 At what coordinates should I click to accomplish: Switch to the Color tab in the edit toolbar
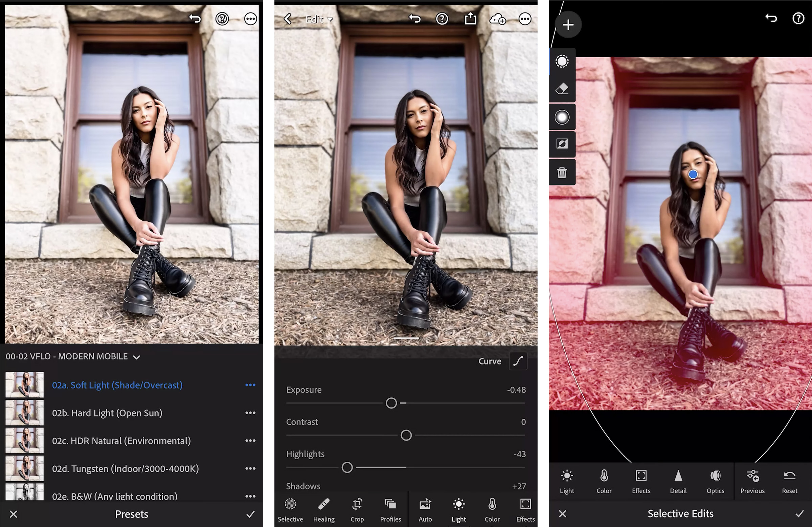492,509
